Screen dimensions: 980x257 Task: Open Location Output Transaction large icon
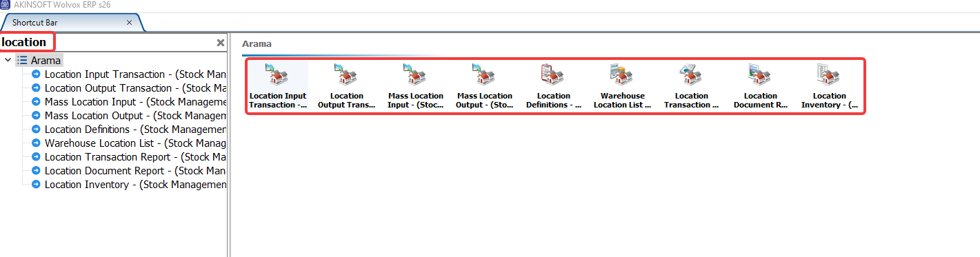pos(346,86)
